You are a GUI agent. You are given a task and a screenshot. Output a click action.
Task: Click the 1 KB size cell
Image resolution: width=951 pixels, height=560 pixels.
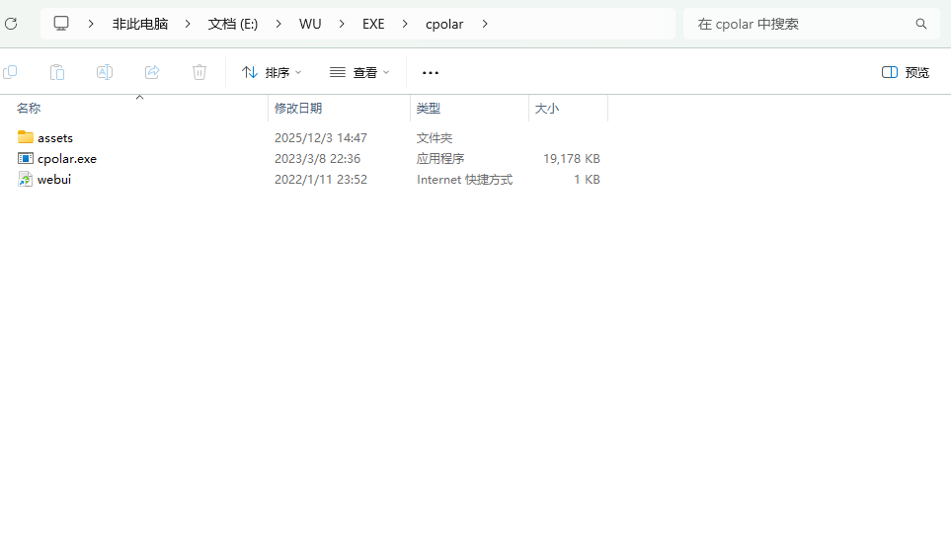(x=587, y=179)
